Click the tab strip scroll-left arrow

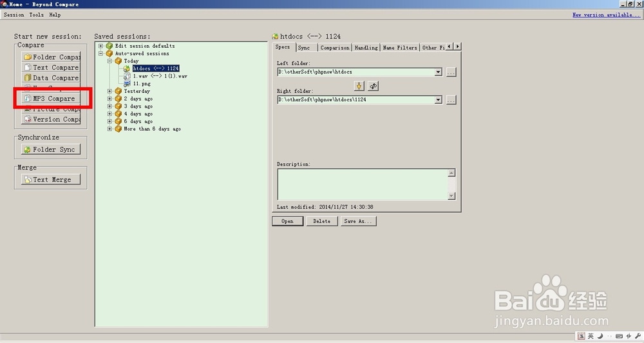point(450,46)
